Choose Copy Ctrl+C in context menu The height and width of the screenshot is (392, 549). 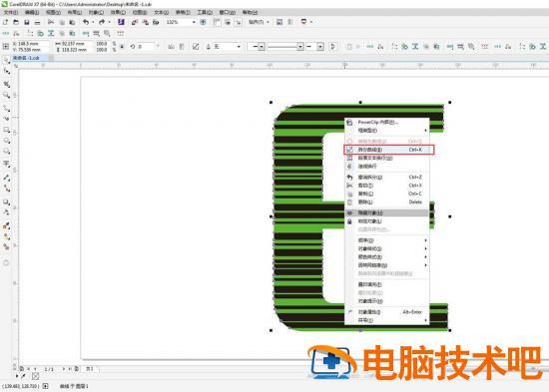(387, 194)
